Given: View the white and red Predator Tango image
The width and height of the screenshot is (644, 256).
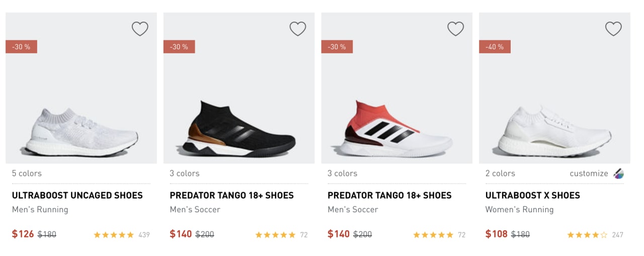Looking at the screenshot, I should pyautogui.click(x=396, y=129).
